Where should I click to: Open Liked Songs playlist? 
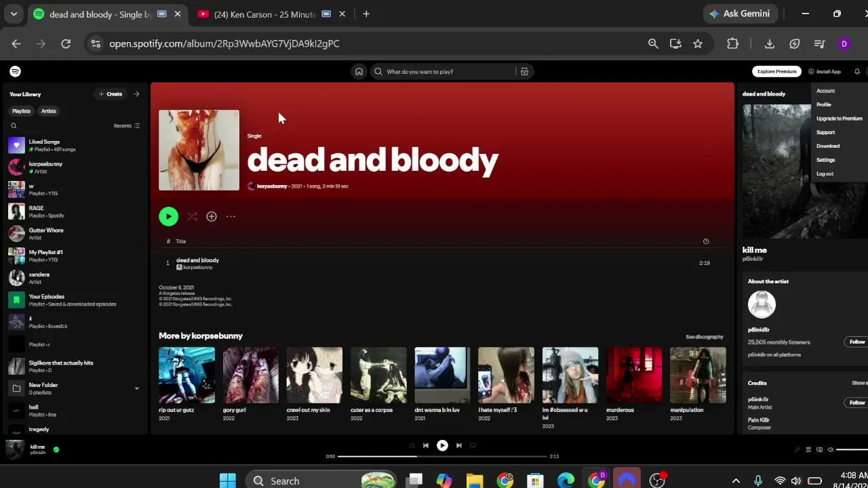tap(75, 145)
